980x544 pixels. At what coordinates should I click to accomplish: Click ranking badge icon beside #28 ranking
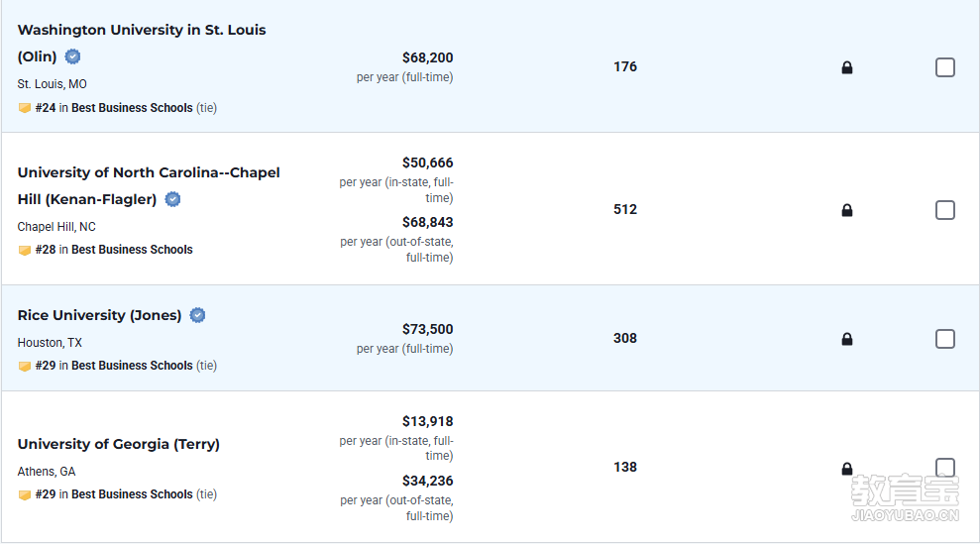coord(25,250)
